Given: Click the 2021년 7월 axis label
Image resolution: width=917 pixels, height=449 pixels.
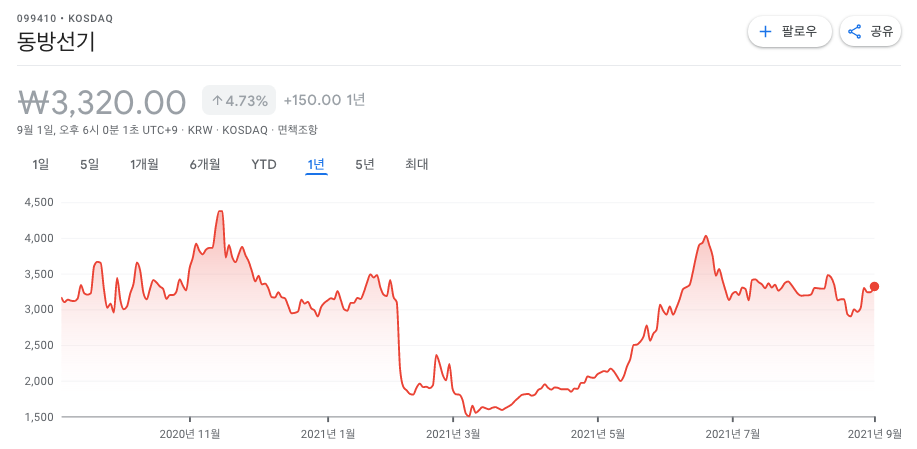Looking at the screenshot, I should point(733,433).
